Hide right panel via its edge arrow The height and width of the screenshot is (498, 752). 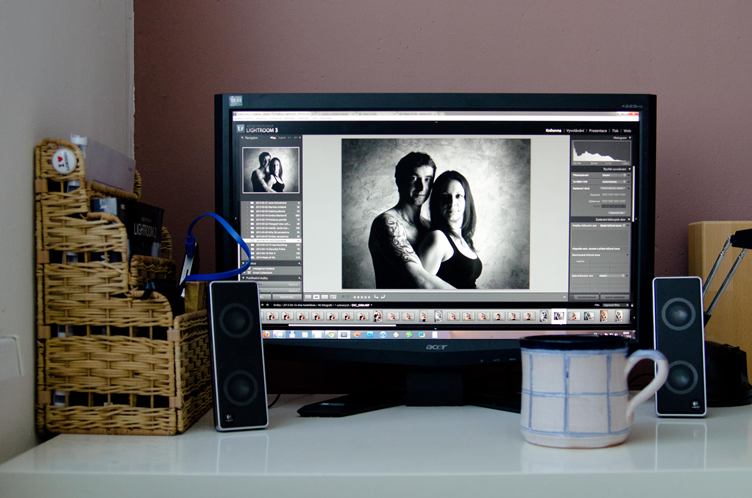click(x=637, y=218)
